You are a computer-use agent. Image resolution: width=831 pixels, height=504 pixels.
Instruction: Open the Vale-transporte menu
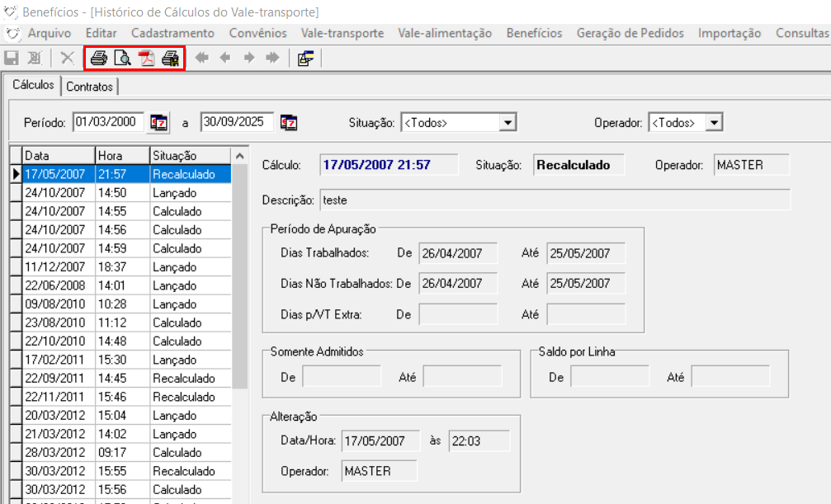pyautogui.click(x=342, y=33)
